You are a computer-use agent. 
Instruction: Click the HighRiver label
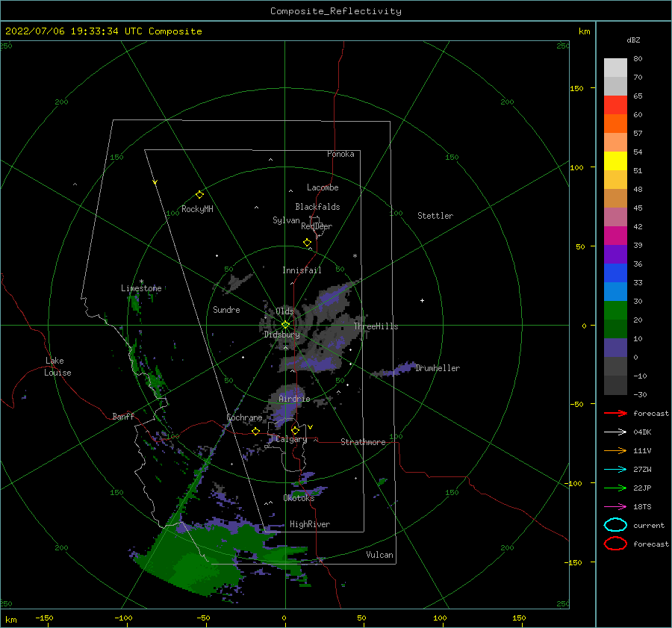(x=310, y=524)
